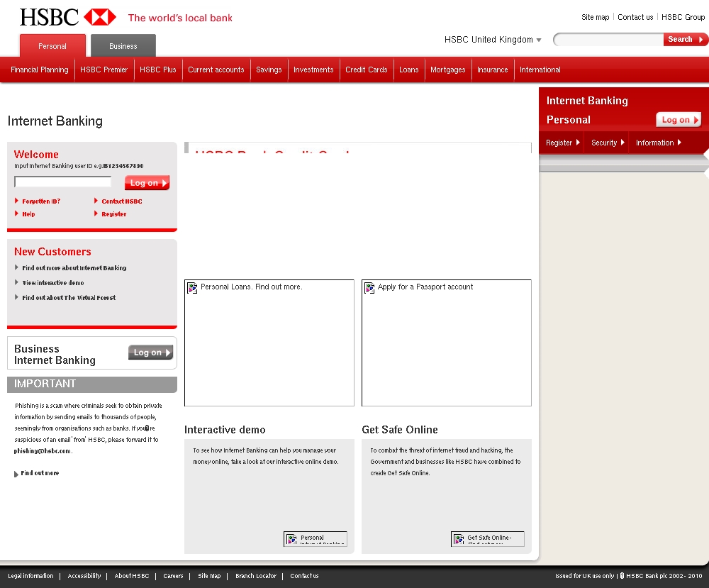Open the Legal information footer link

[30, 576]
